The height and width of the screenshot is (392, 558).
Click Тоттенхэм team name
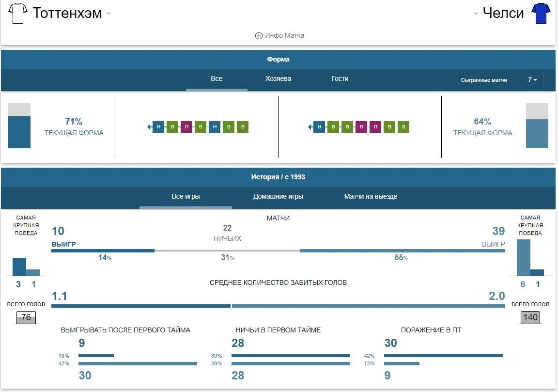pyautogui.click(x=67, y=13)
